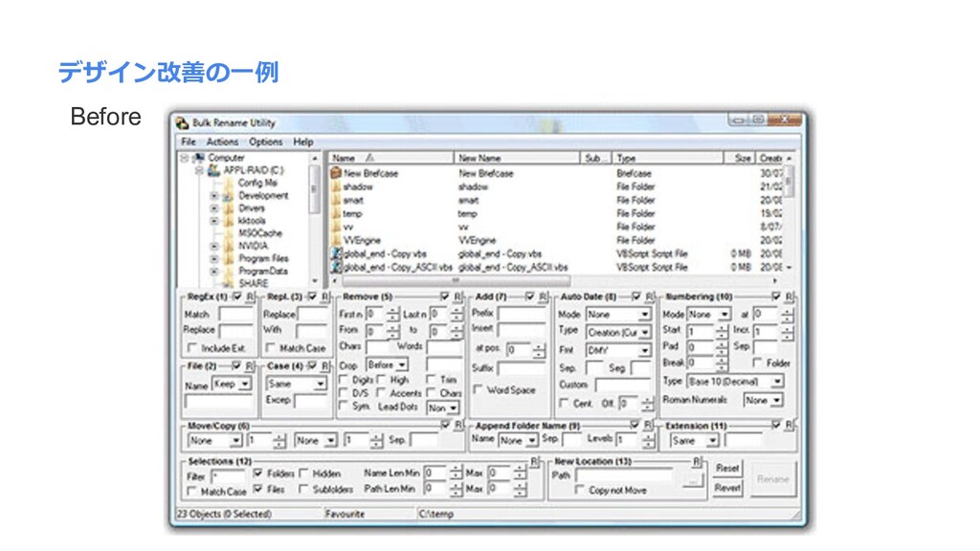Check the Digits option in Remove
The width and height of the screenshot is (980, 551).
coord(344,379)
